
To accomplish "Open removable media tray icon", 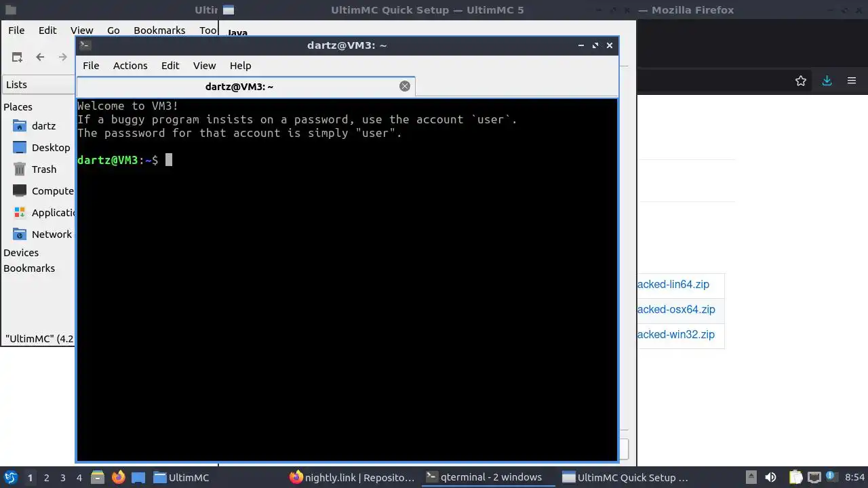I will pos(751,477).
